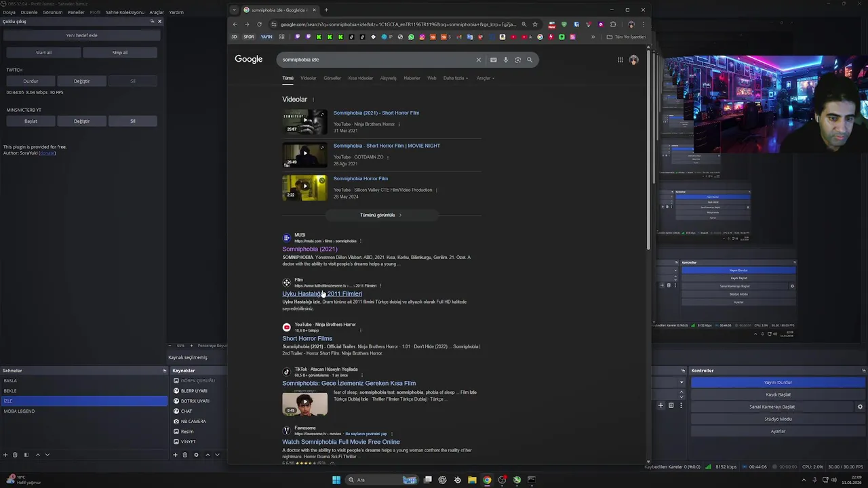Float the Çoklu çıkış dock icon
Viewport: 868px width, 488px height.
(152, 21)
